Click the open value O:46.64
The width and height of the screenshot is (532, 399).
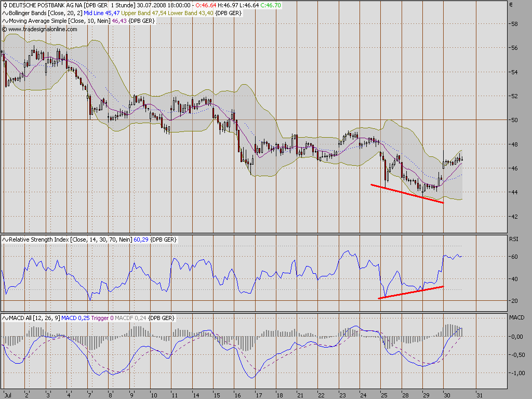point(206,5)
